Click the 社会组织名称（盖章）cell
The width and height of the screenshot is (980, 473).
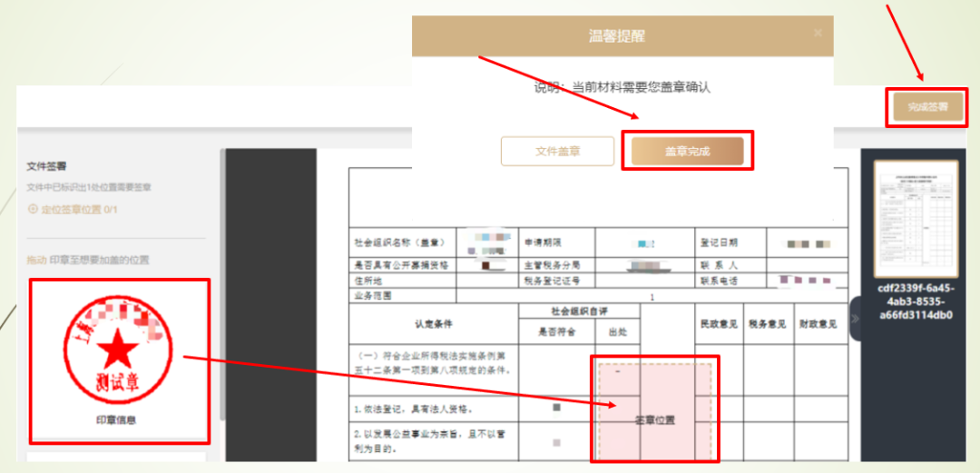pyautogui.click(x=399, y=243)
